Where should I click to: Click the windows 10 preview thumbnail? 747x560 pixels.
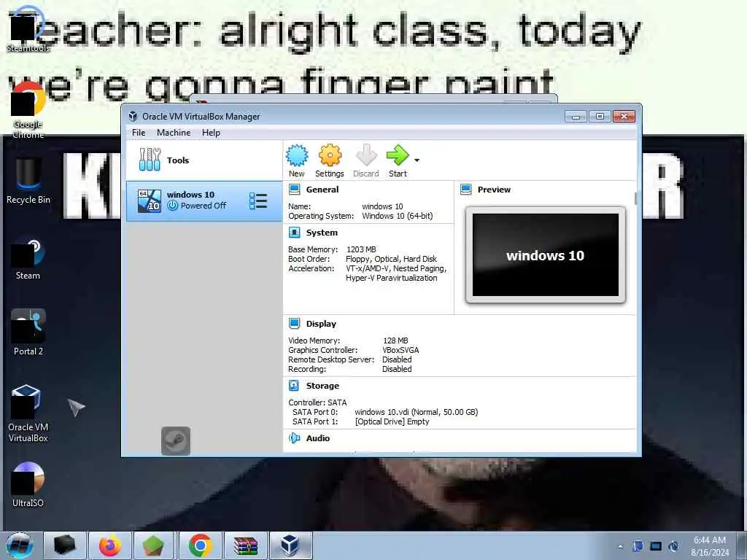[546, 254]
